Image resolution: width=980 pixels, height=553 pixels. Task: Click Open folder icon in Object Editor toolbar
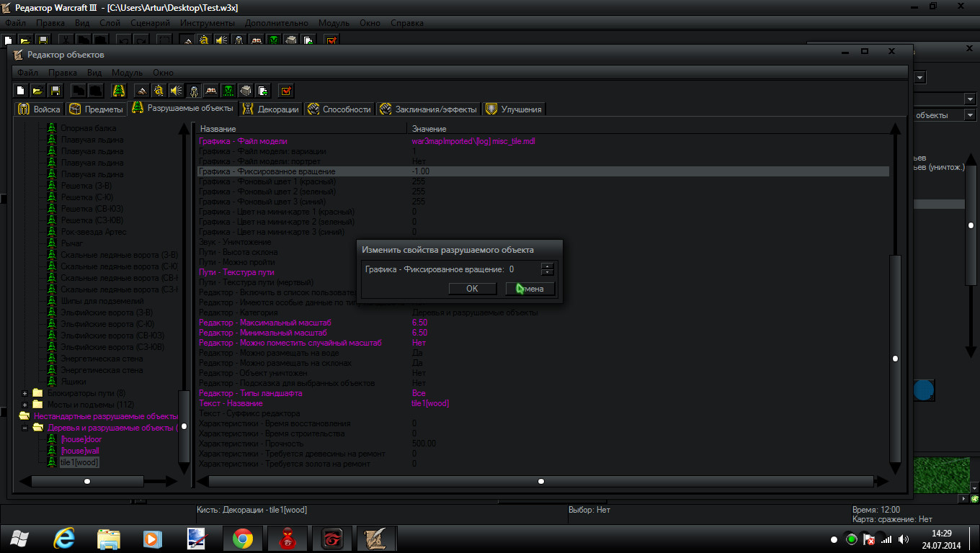click(x=37, y=91)
